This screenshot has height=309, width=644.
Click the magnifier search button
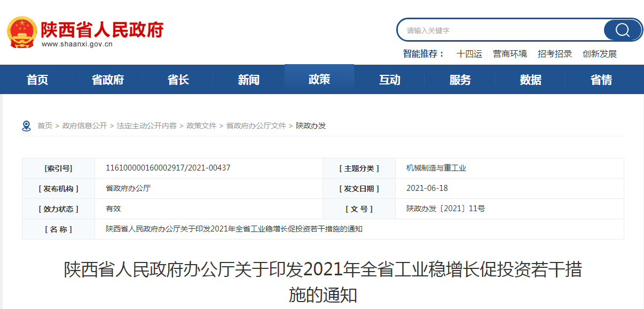point(622,30)
